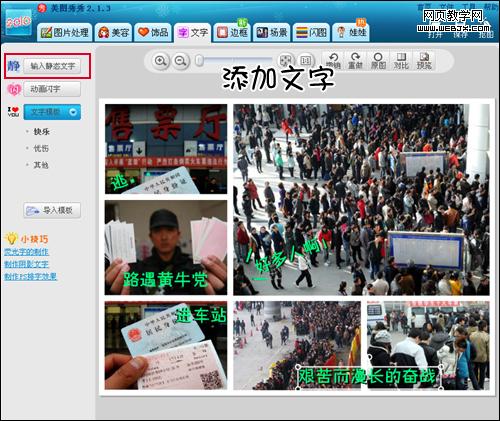
Task: Click the 2010 logo at top left
Action: click(x=19, y=23)
